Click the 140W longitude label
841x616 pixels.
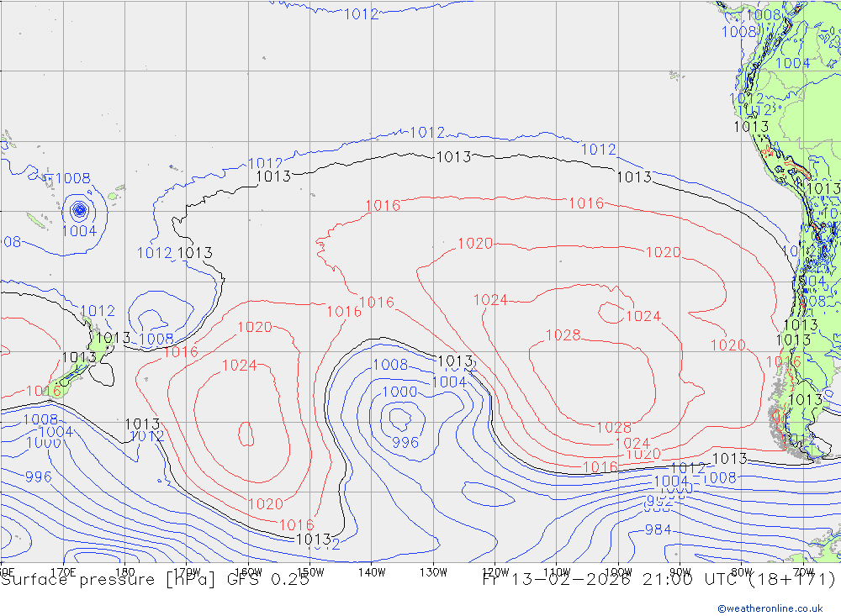(x=372, y=572)
